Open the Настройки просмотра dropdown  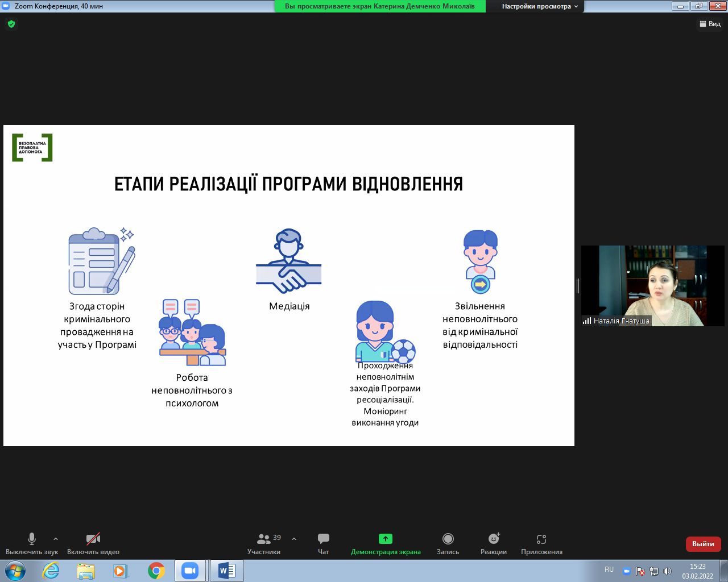539,6
